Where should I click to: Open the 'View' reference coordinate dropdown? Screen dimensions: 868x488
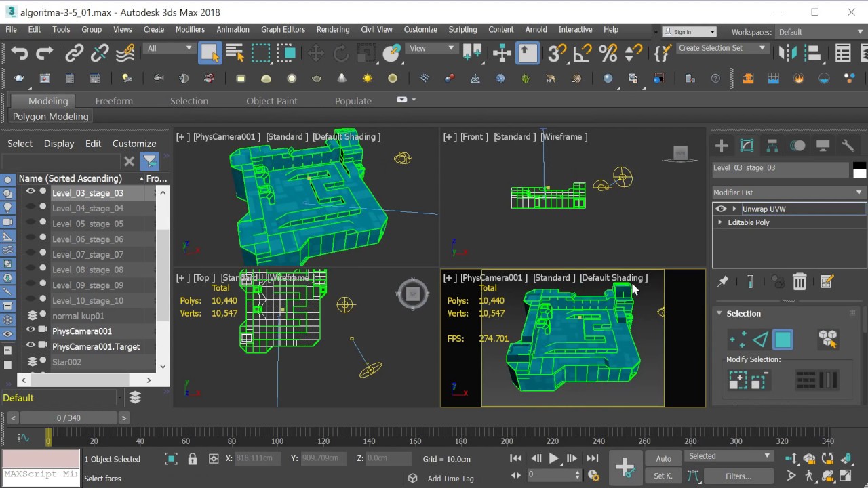point(431,48)
